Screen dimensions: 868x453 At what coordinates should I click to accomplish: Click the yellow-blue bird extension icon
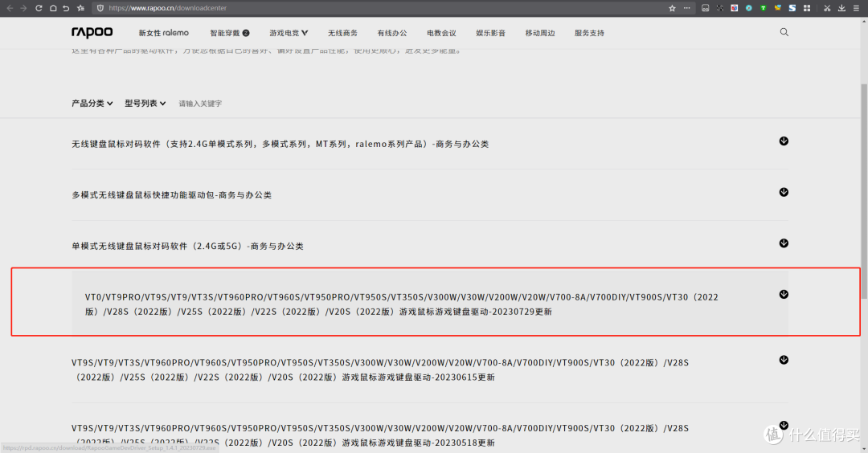tap(778, 8)
